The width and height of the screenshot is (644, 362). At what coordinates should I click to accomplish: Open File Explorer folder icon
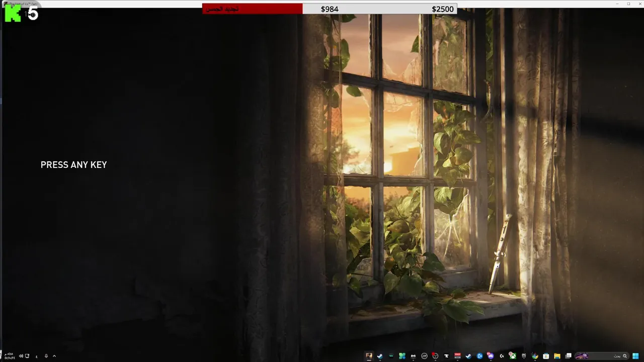(557, 356)
